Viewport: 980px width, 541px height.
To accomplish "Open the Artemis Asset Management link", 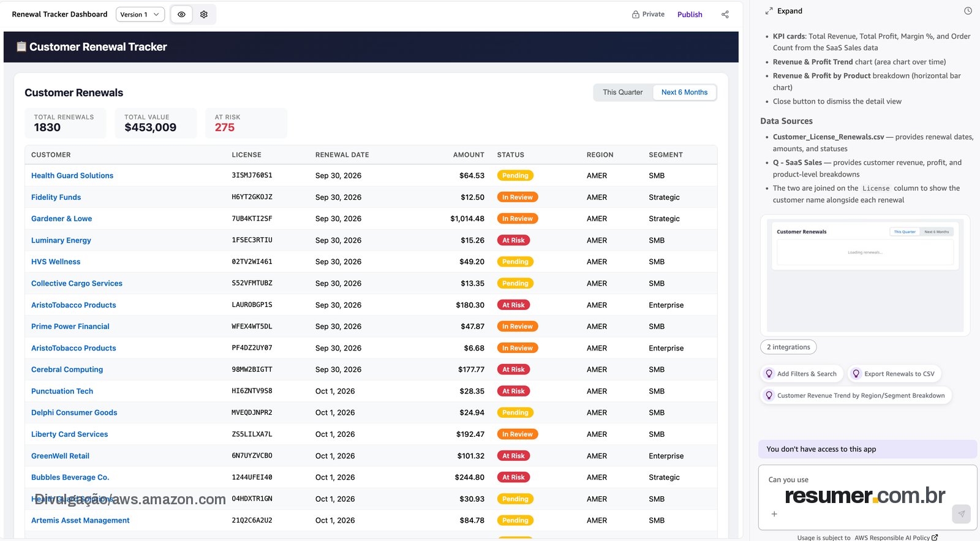I will (x=80, y=520).
